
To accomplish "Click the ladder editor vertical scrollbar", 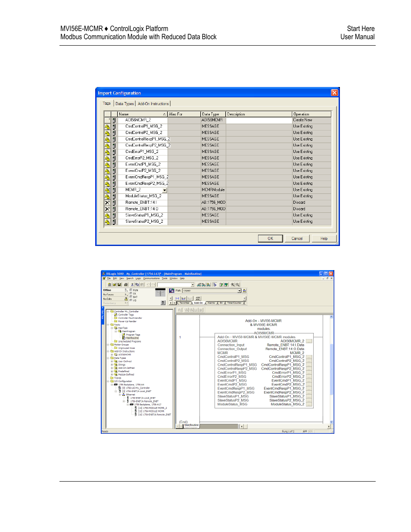I will click(331, 370).
